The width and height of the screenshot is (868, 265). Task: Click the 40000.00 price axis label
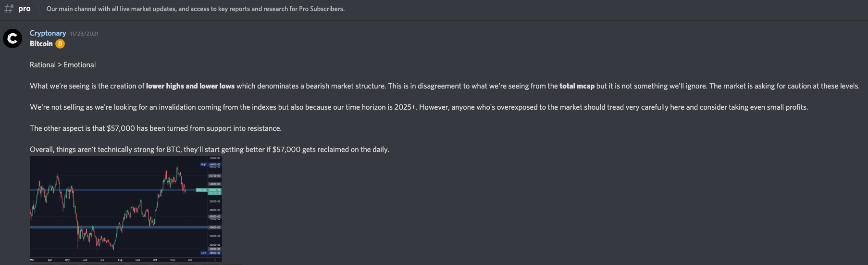pyautogui.click(x=214, y=227)
